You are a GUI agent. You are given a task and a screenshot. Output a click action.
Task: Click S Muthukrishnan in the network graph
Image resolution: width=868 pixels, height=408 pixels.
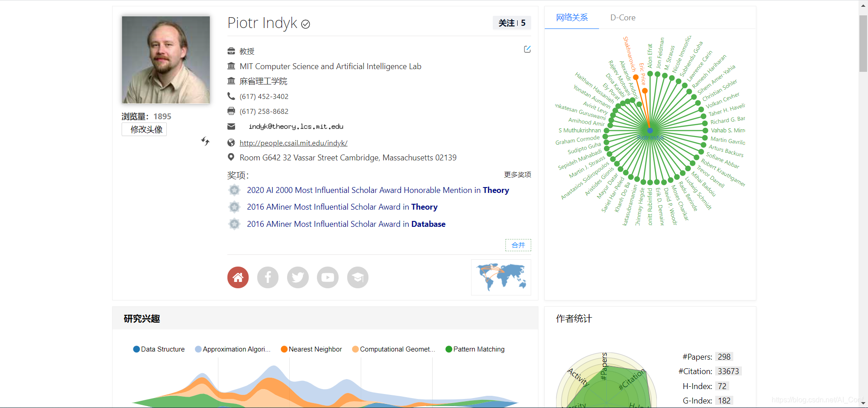(x=580, y=130)
